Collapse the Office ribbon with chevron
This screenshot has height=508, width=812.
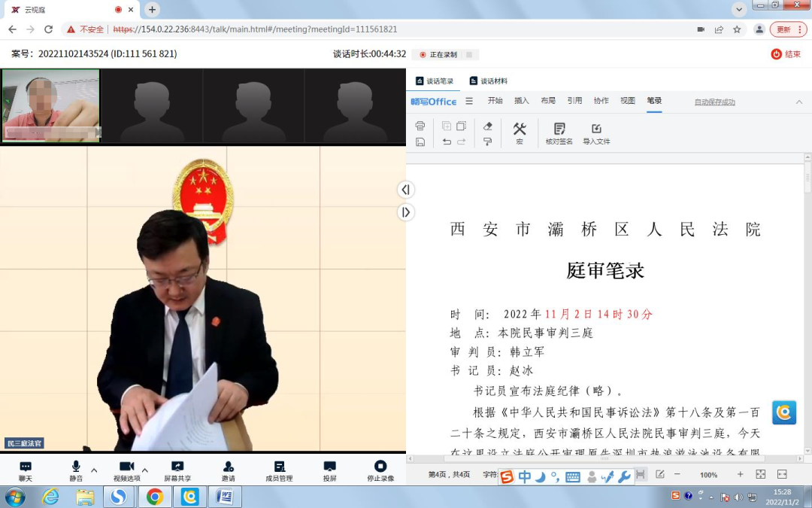[799, 102]
